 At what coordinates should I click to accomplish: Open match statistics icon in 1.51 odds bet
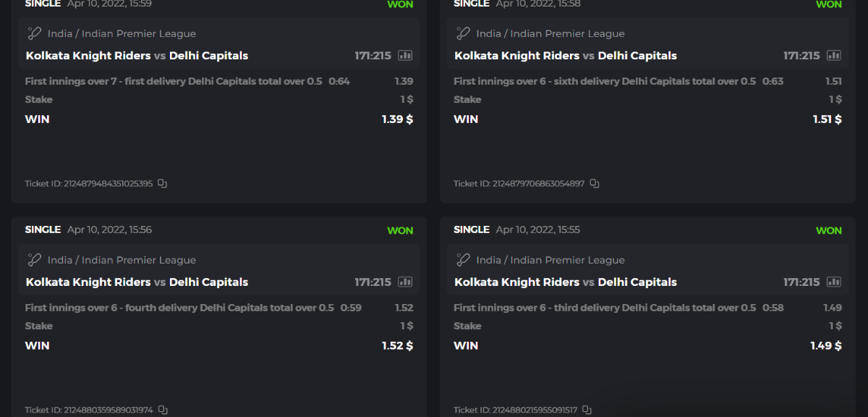[x=834, y=56]
